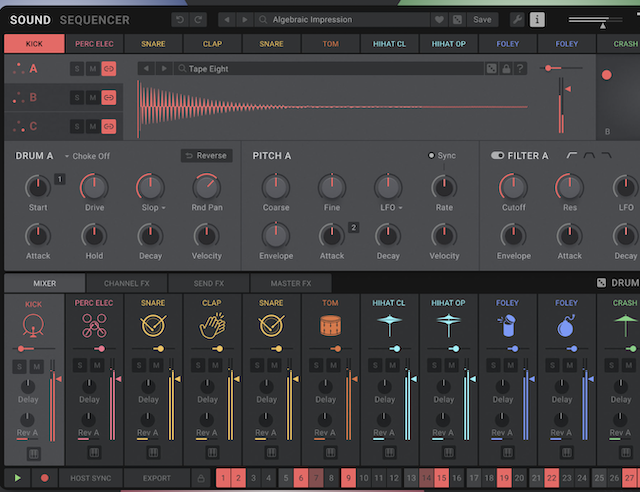Select the low-pass filter shape icon in Filter A
640x492 pixels.
coord(607,155)
